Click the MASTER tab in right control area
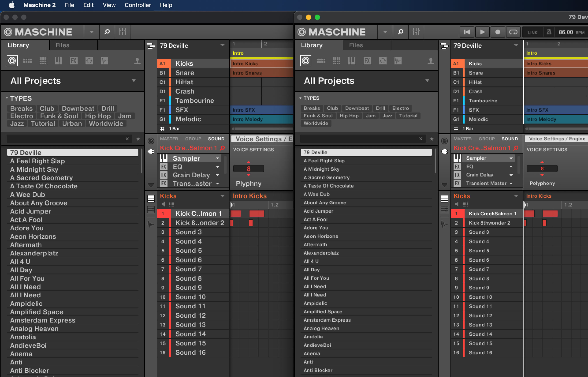Screen dimensions: 588x377 point(462,139)
